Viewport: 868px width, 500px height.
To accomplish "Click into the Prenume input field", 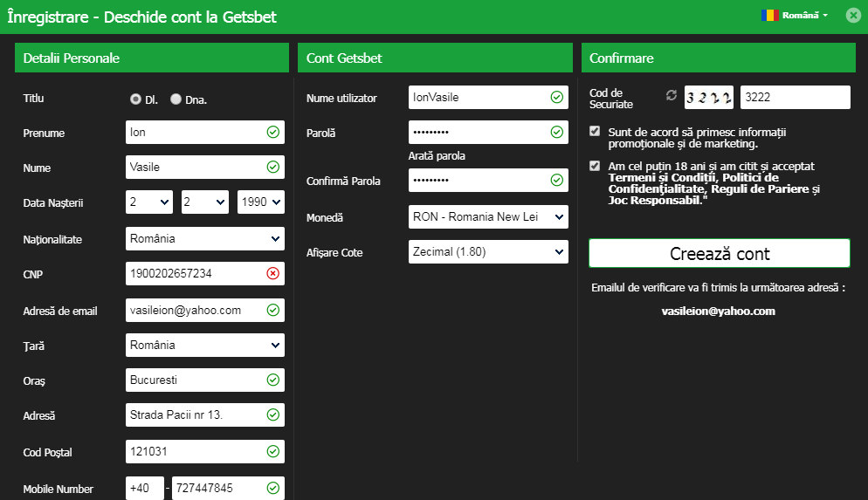I will click(205, 132).
